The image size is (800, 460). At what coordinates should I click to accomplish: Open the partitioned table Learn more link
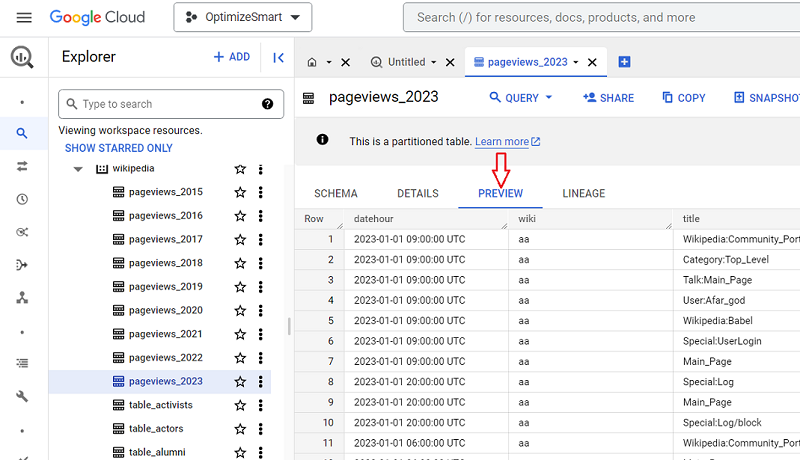tap(507, 141)
